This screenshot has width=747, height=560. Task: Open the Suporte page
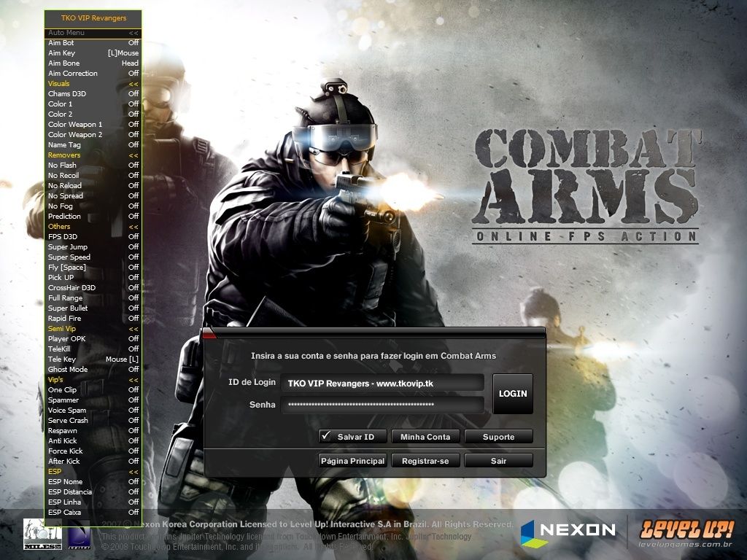point(498,437)
